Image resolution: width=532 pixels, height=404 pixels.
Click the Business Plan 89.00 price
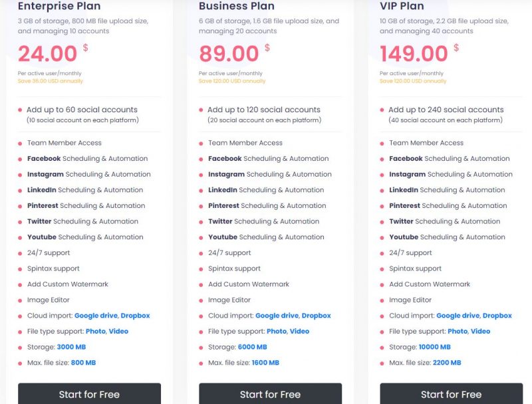[229, 54]
